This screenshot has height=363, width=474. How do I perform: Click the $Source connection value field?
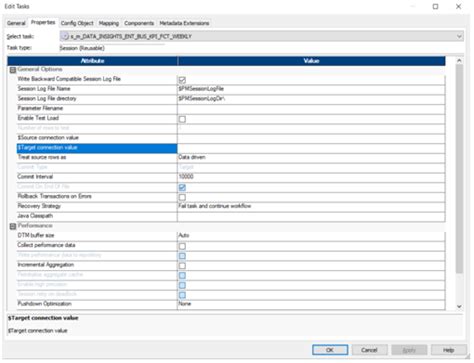click(311, 138)
